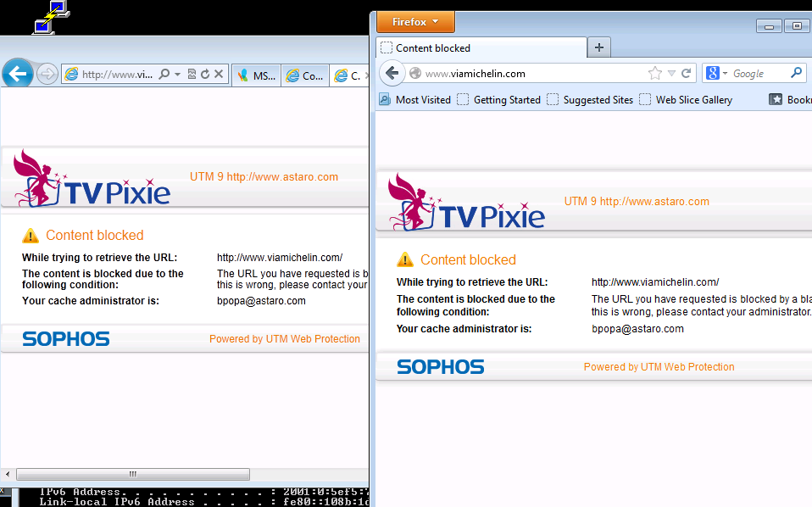Click the warning triangle icon in Internet Explorer
812x507 pixels.
click(31, 236)
